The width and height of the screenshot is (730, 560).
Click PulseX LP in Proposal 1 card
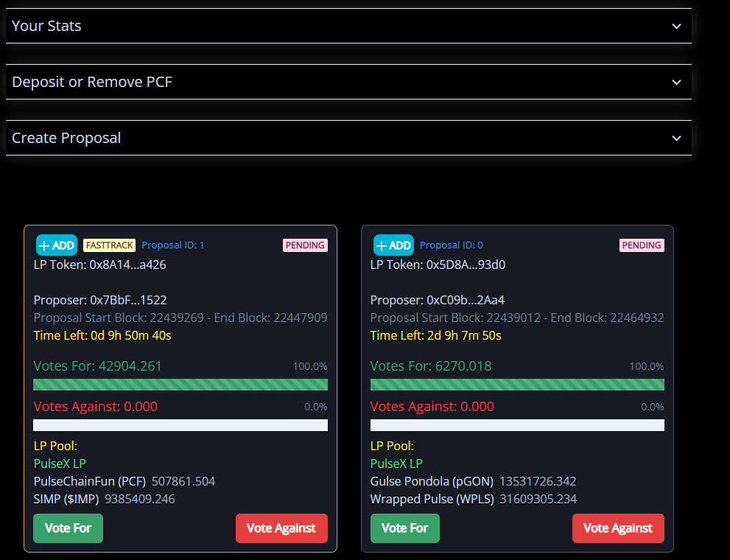click(60, 463)
